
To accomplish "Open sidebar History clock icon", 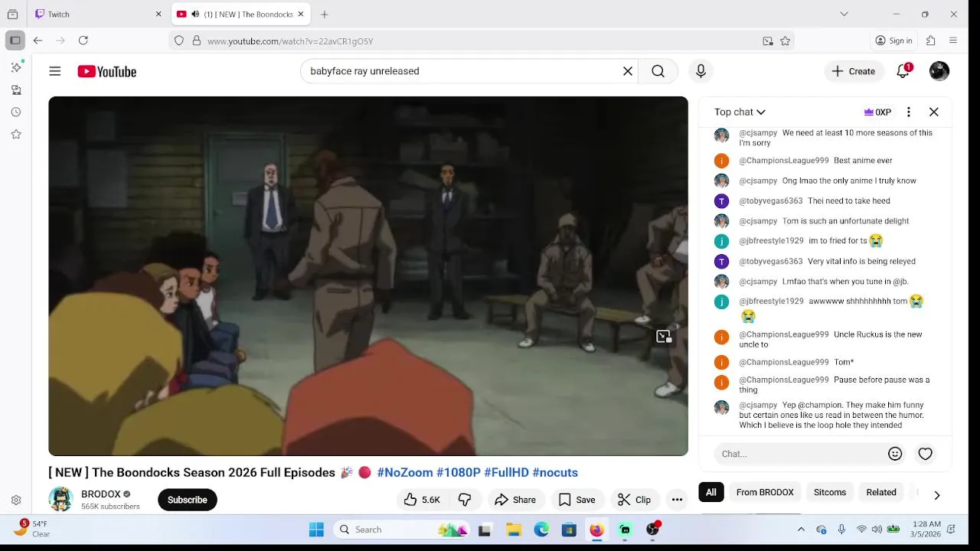I will (x=16, y=112).
